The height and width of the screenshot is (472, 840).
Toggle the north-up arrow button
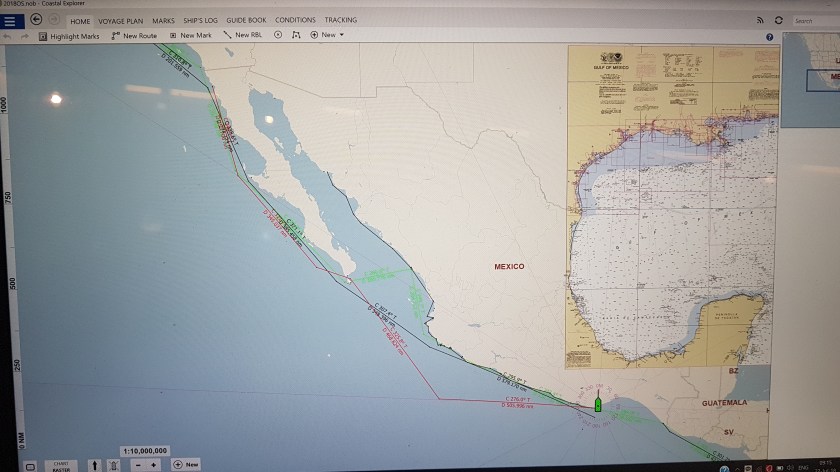(94, 464)
